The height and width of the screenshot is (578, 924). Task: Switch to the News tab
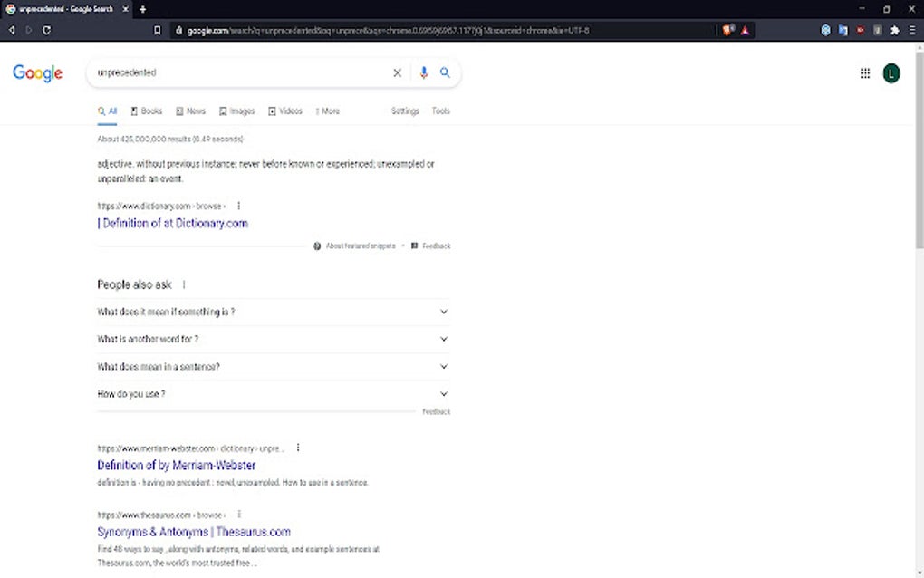point(190,111)
